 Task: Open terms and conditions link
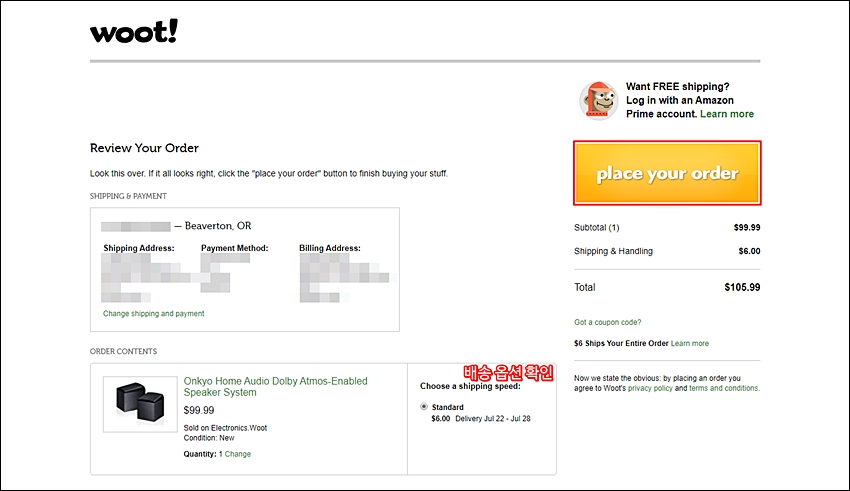tap(724, 388)
